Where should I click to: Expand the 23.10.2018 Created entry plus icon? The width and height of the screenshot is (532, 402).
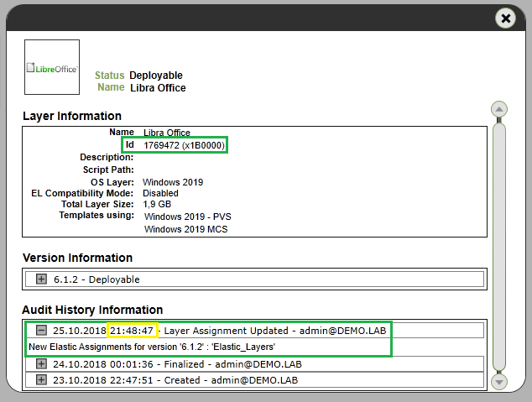point(41,380)
